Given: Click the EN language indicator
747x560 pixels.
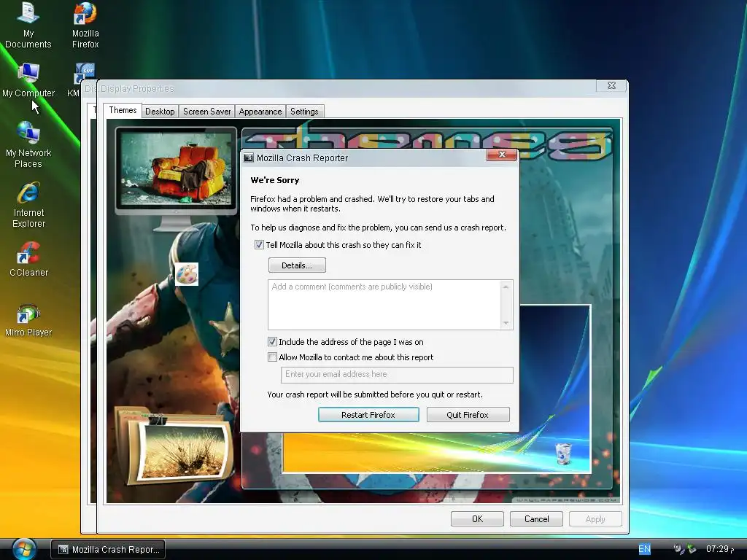Looking at the screenshot, I should pos(644,549).
